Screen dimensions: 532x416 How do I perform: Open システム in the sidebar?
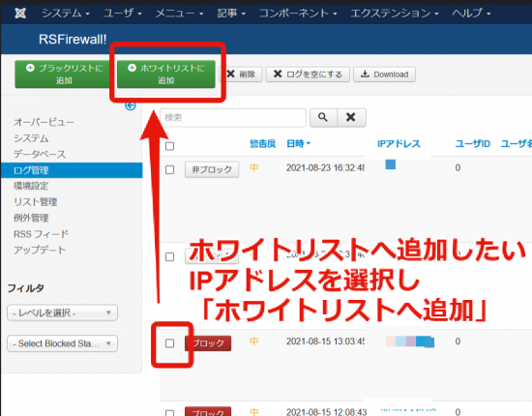(x=31, y=138)
